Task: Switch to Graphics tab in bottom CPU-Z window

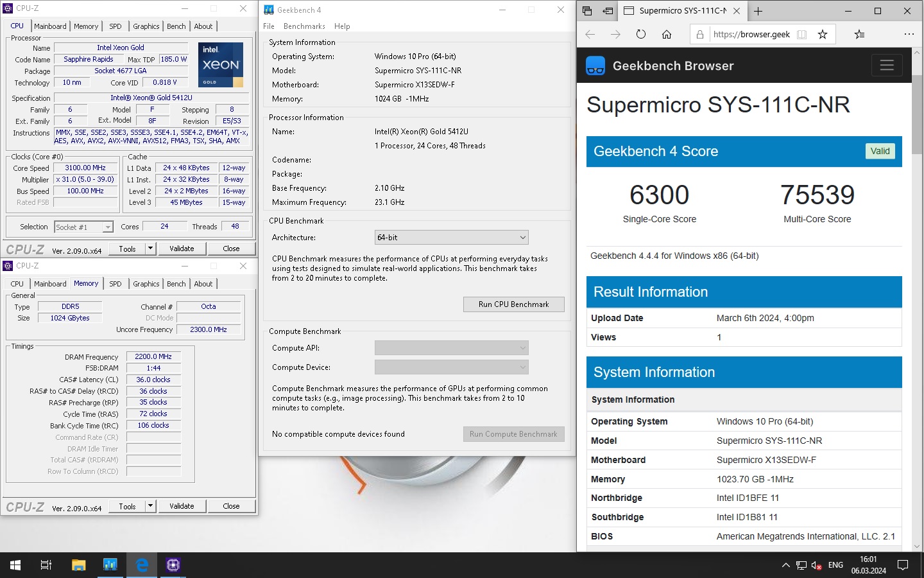Action: pos(146,284)
